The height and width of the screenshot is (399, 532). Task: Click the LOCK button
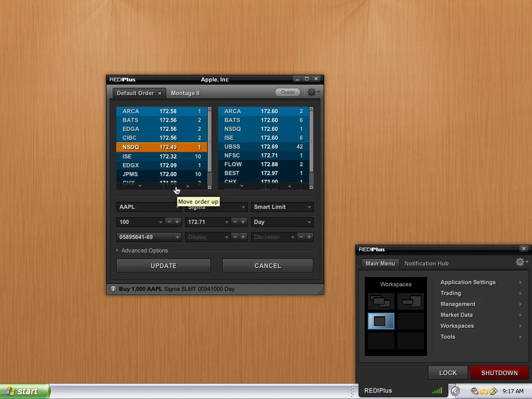point(448,373)
